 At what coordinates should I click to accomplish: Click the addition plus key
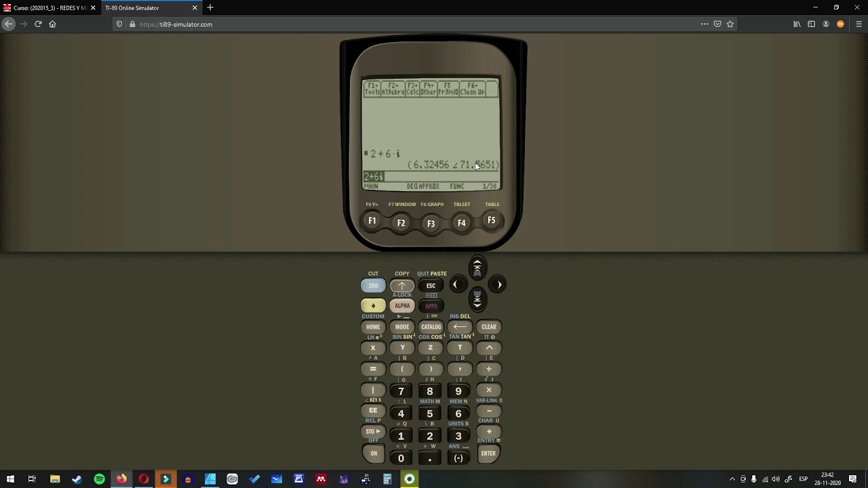point(489,432)
